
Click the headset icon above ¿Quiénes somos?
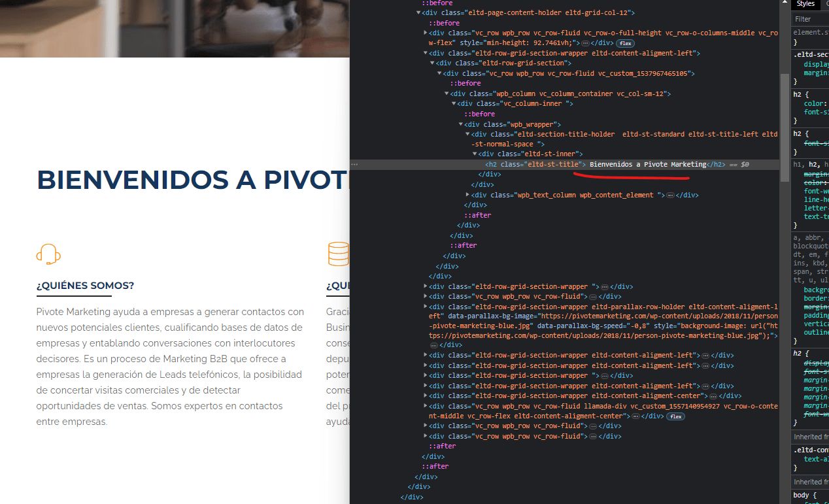(x=48, y=254)
